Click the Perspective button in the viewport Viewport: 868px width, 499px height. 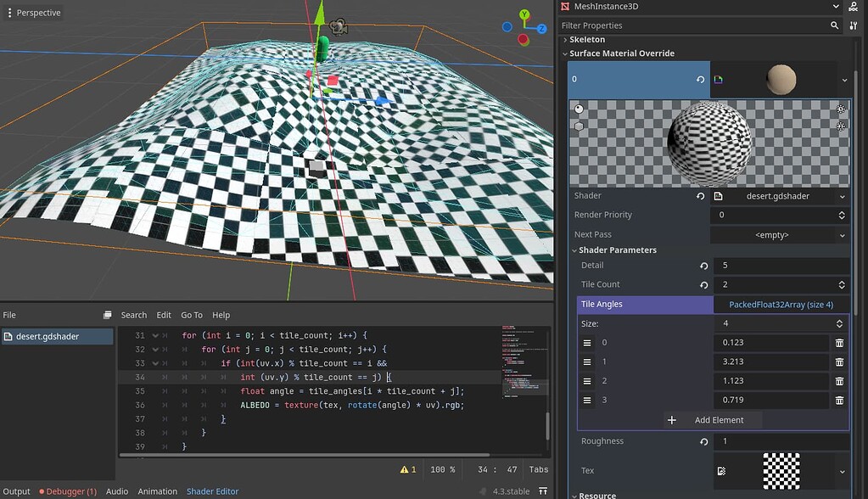click(x=36, y=12)
